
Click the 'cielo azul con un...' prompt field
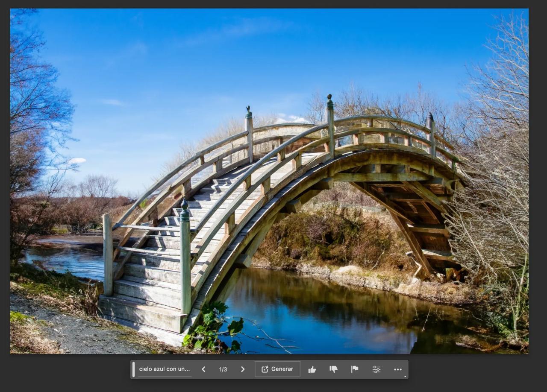[x=165, y=369]
